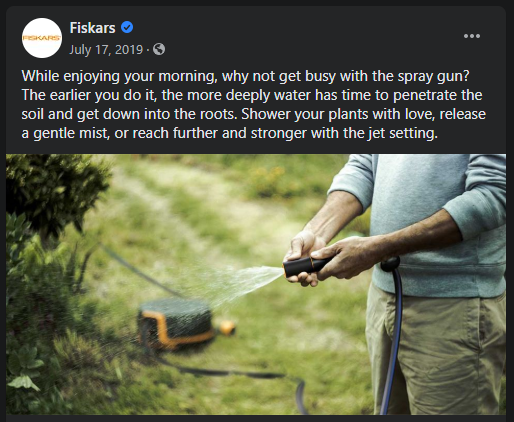This screenshot has width=514, height=422.
Task: Open the three-dot post options menu
Action: (472, 36)
